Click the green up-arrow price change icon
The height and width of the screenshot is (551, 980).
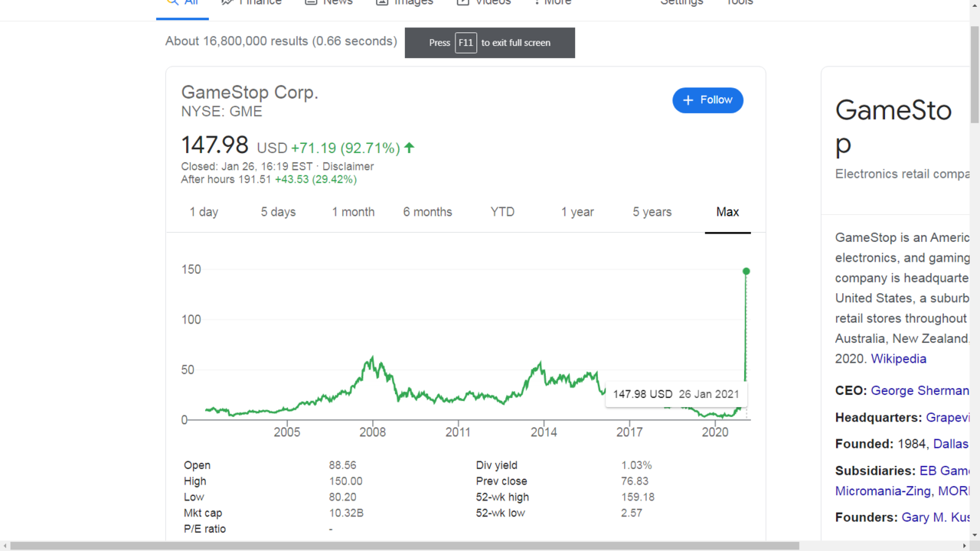click(x=409, y=148)
